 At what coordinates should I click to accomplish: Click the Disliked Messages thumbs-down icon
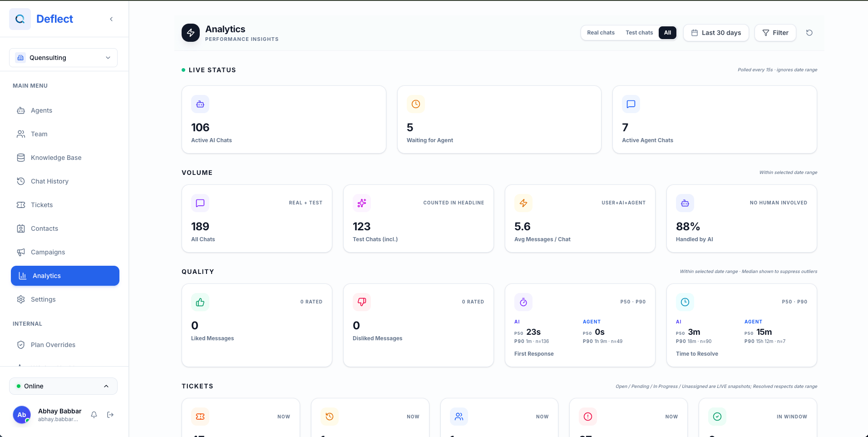(x=362, y=302)
